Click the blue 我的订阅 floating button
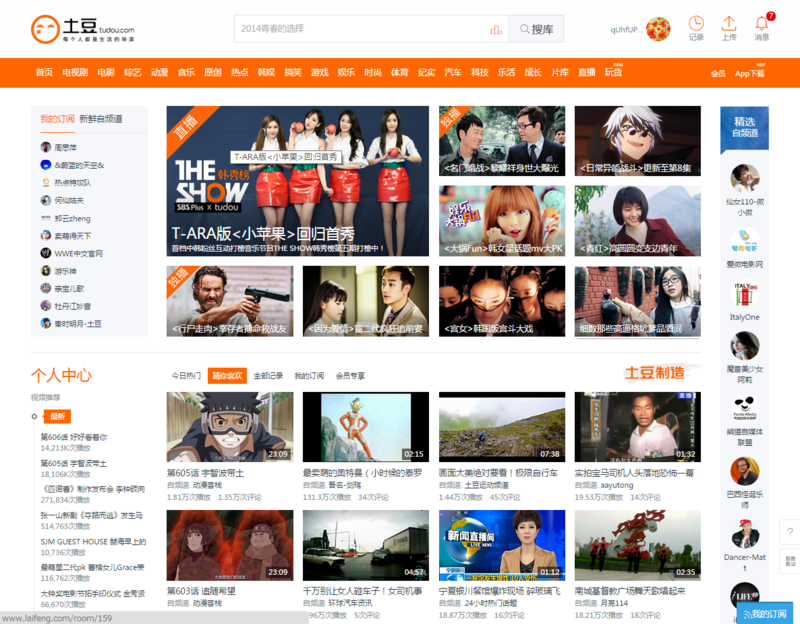800x624 pixels. point(764,614)
